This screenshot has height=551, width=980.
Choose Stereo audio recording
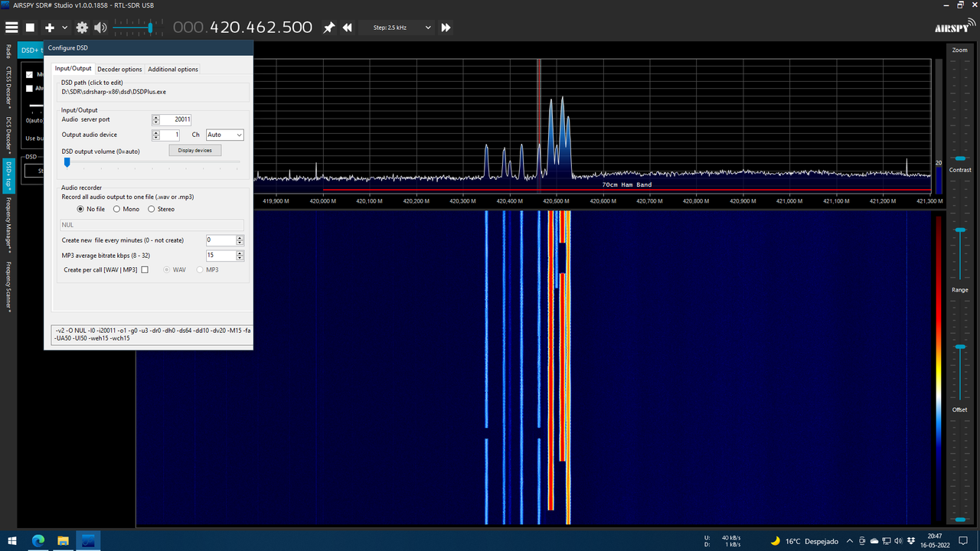point(150,209)
